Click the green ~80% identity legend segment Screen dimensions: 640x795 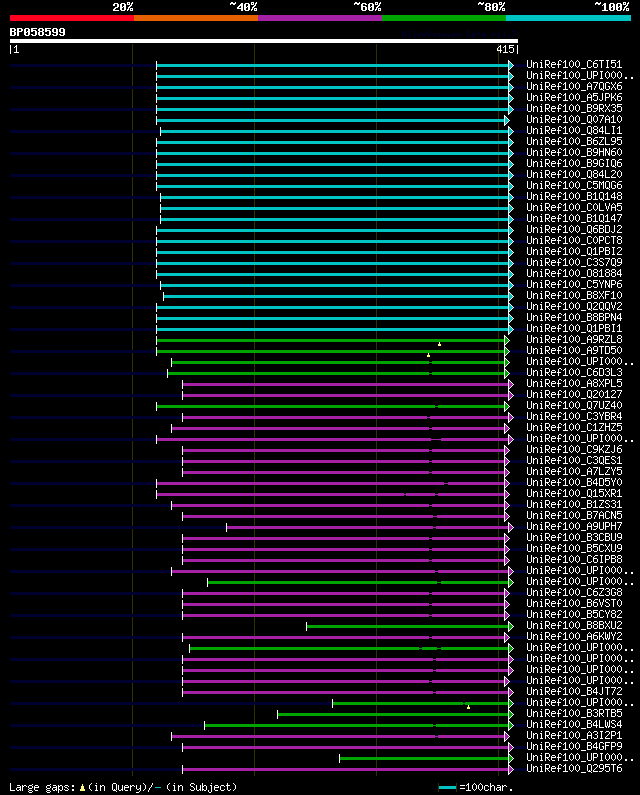pyautogui.click(x=444, y=18)
